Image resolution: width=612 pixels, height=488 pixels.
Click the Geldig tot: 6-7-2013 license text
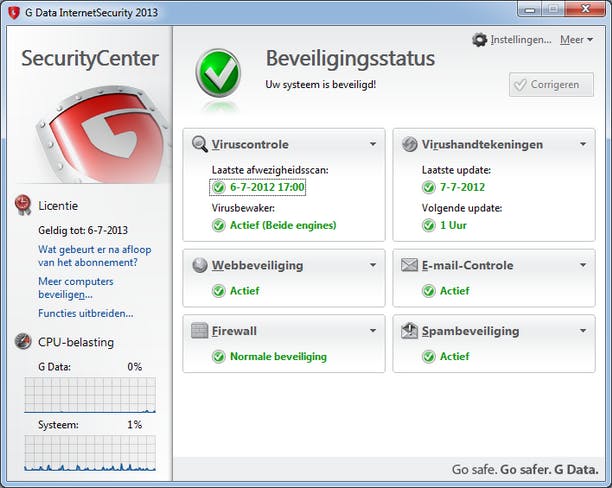[83, 230]
